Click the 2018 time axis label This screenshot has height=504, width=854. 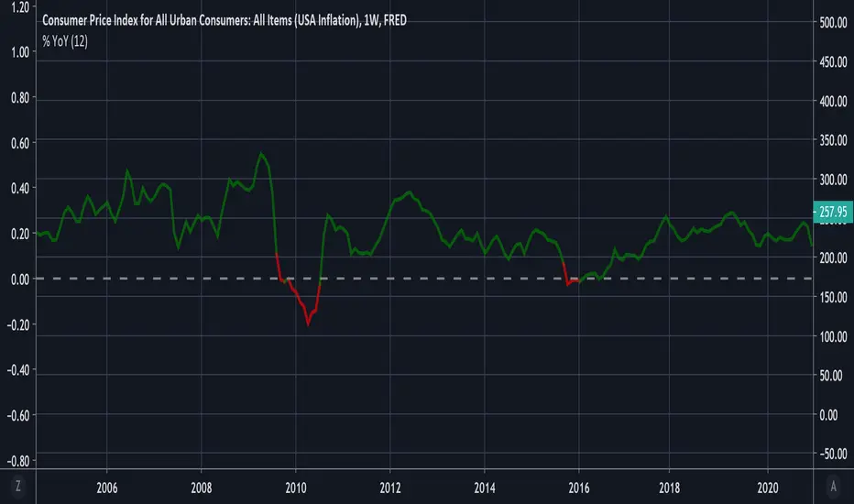click(x=670, y=488)
